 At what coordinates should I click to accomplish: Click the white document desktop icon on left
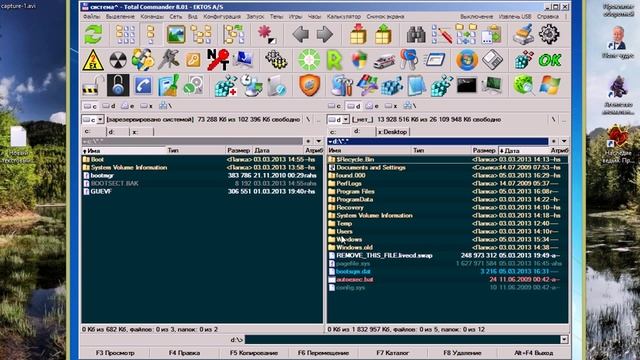click(x=19, y=136)
